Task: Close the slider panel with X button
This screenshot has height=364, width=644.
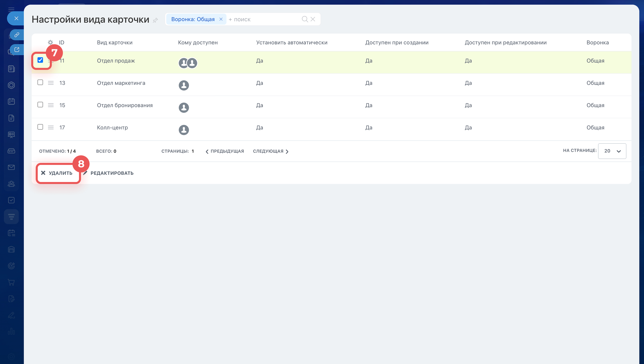Action: pyautogui.click(x=16, y=18)
